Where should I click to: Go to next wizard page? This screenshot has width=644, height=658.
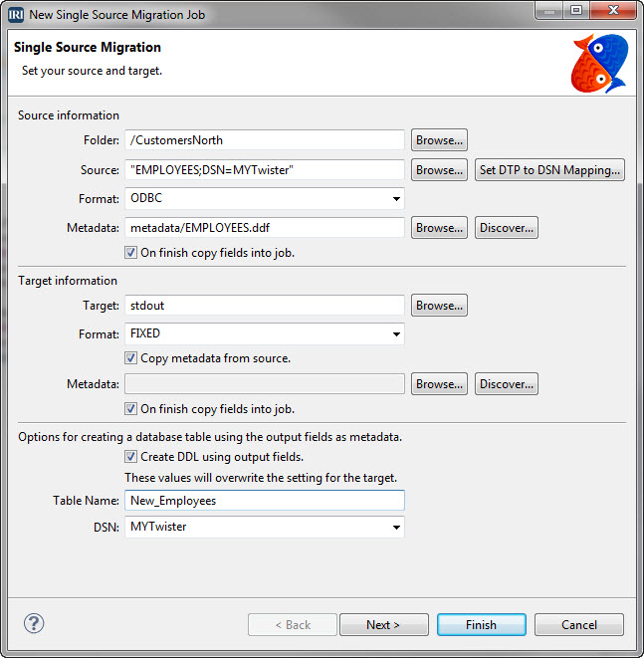click(384, 625)
